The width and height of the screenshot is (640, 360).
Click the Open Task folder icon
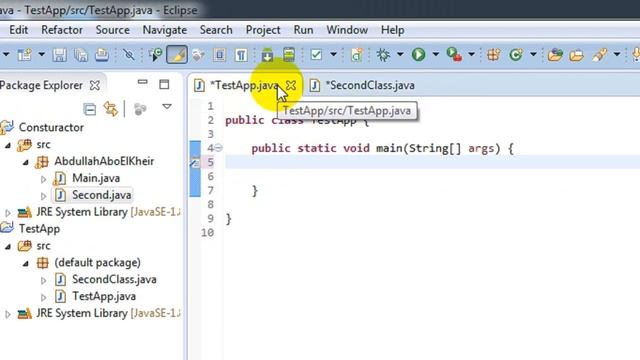coord(576,55)
